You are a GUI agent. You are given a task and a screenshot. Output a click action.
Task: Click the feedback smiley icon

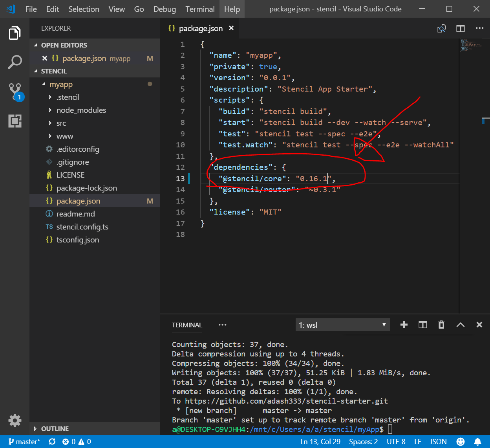[x=461, y=442]
